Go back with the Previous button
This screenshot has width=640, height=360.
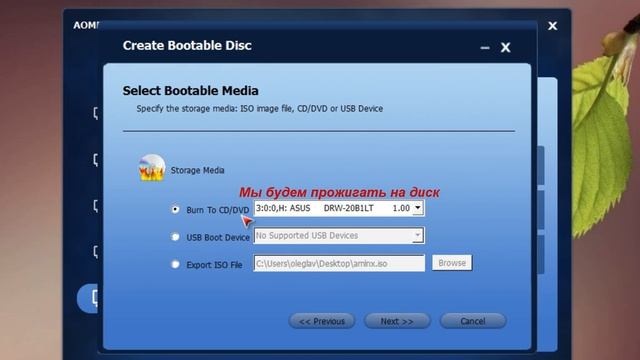tap(322, 321)
